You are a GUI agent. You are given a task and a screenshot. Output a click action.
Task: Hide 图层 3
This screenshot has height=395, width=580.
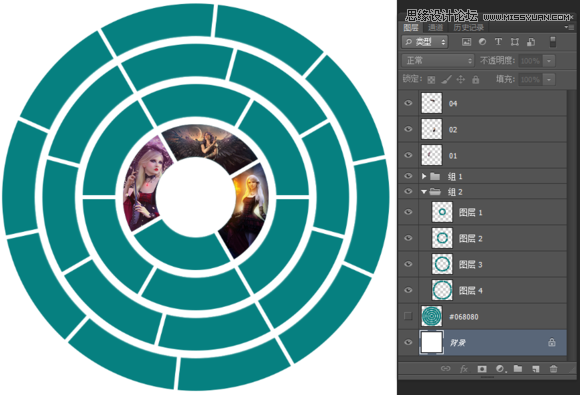408,264
